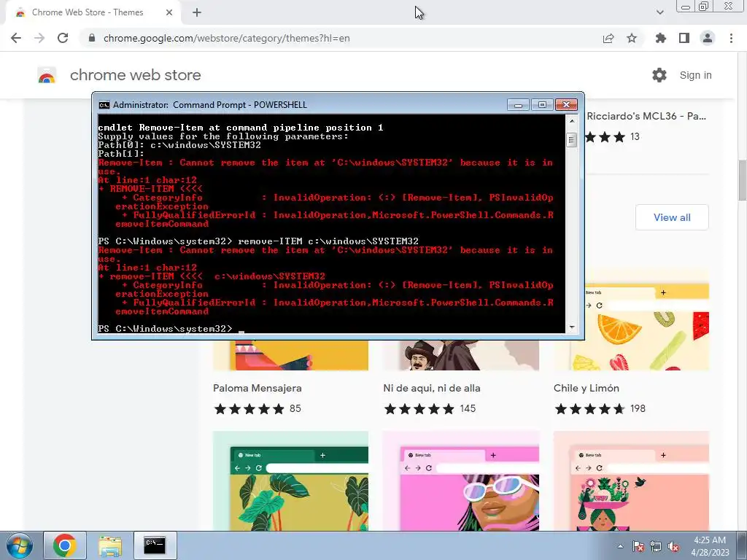Minimize the Command Prompt window

519,104
